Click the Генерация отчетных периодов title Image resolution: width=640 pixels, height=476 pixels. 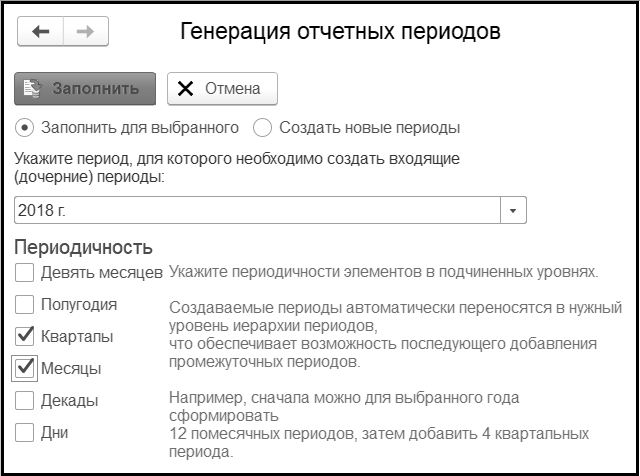340,32
